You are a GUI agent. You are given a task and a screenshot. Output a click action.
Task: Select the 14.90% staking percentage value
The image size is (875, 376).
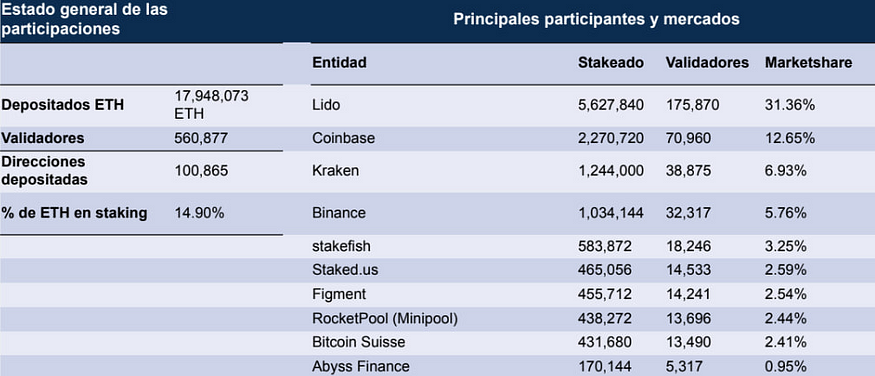point(199,213)
